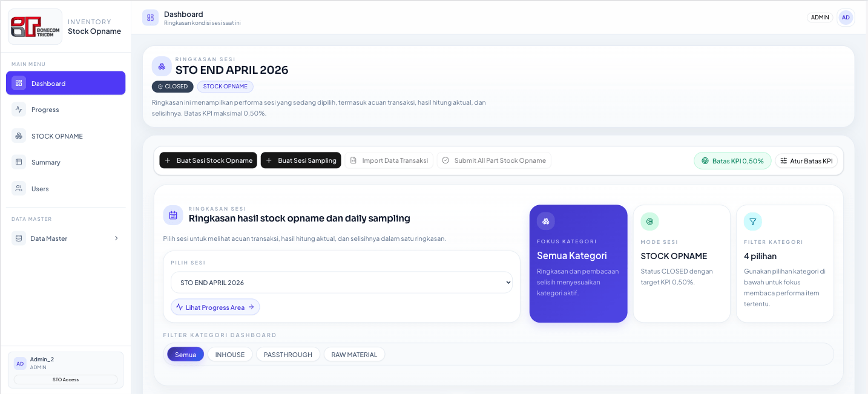The width and height of the screenshot is (868, 394).
Task: Filter dashboard by PASSTHROUGH
Action: coord(288,355)
